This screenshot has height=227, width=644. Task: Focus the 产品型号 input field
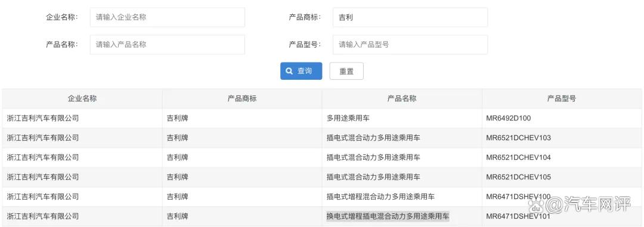[x=410, y=44]
